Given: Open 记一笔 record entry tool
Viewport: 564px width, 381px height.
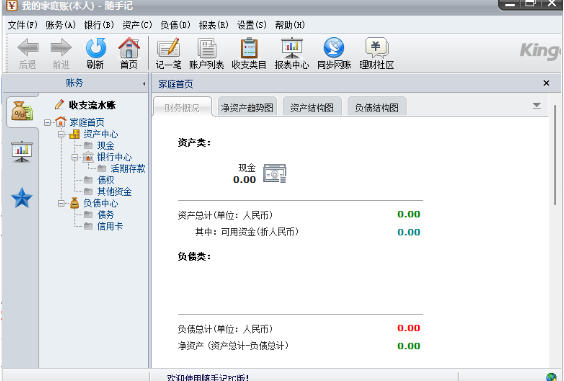Looking at the screenshot, I should coord(168,47).
